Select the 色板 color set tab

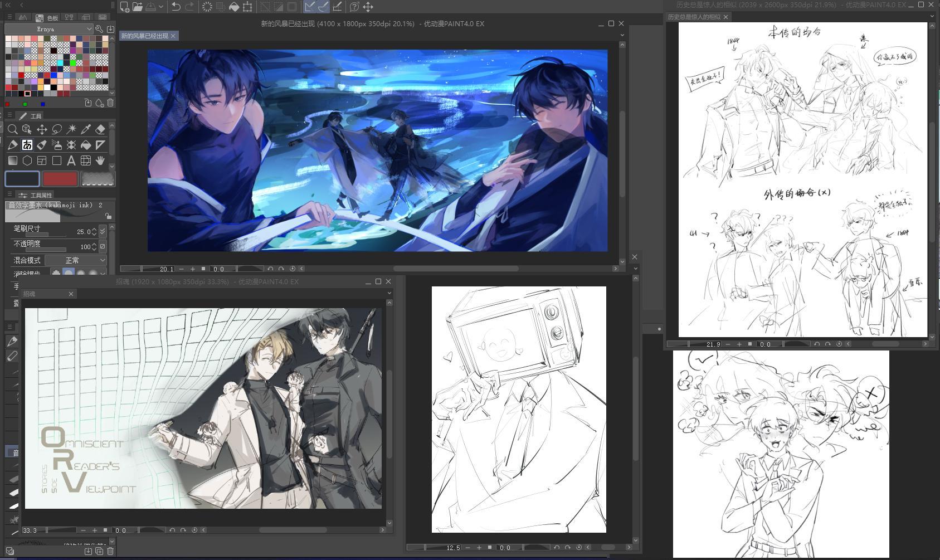point(47,18)
